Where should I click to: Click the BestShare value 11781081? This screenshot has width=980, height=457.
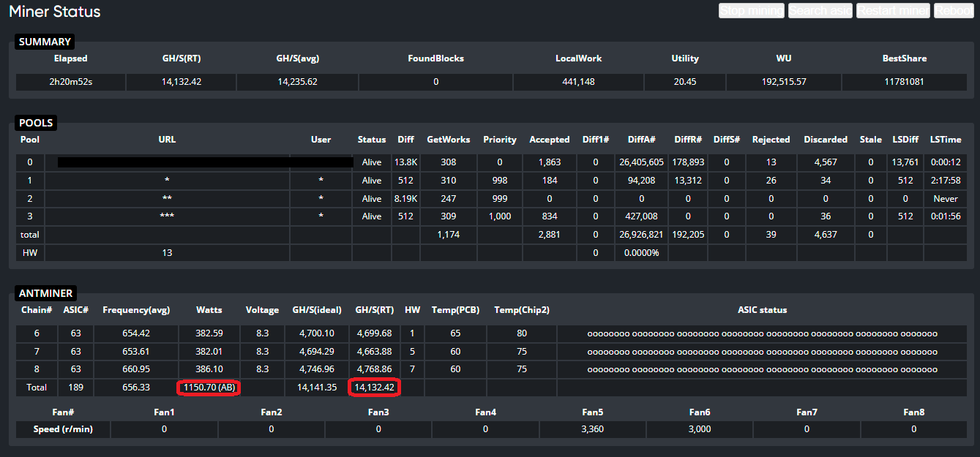click(x=904, y=82)
